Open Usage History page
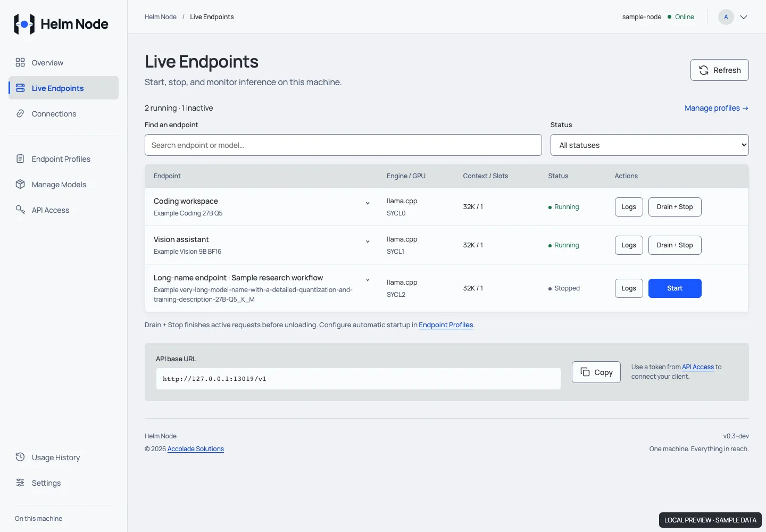766x532 pixels. 63,458
